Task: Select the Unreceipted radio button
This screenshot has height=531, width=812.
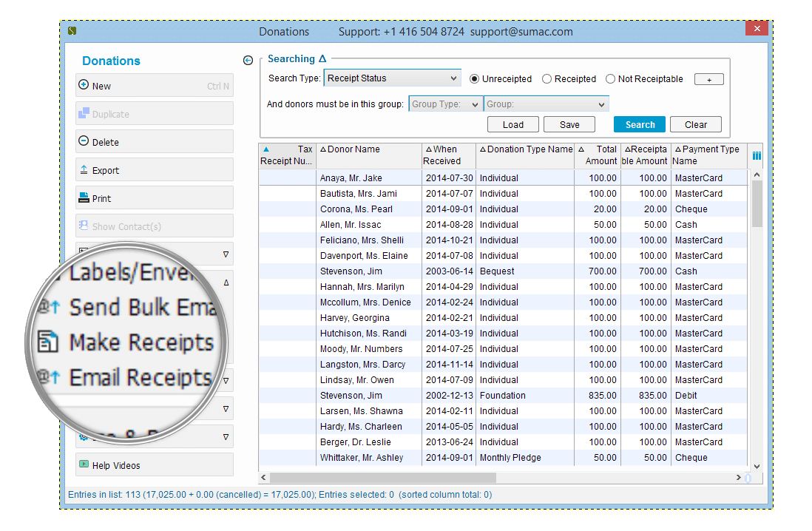Action: 474,78
